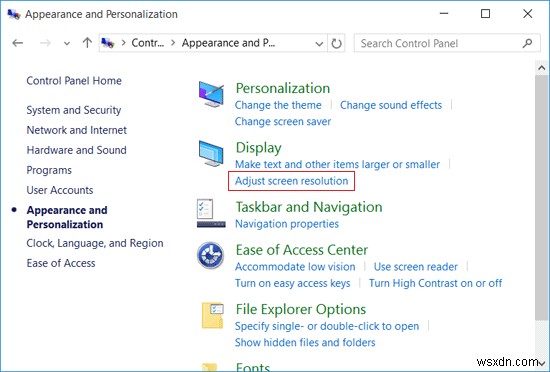
Task: Open File Explorer Options heading
Action: [x=301, y=310]
